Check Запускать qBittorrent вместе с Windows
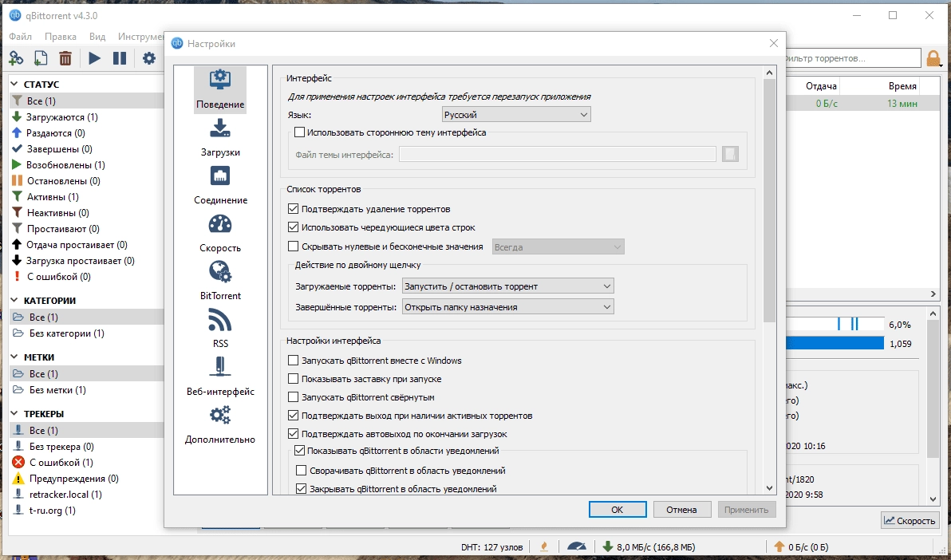Screen dimensions: 951x560 tap(294, 361)
